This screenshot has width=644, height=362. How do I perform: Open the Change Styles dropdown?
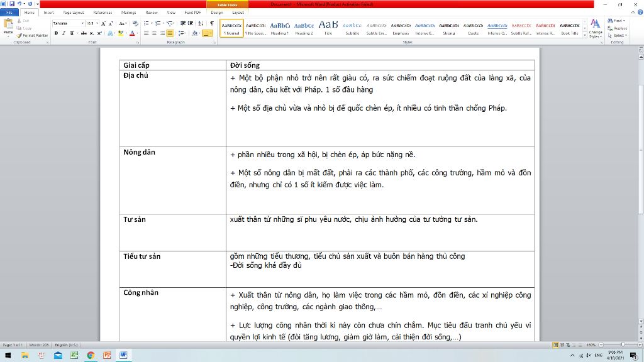coord(595,29)
